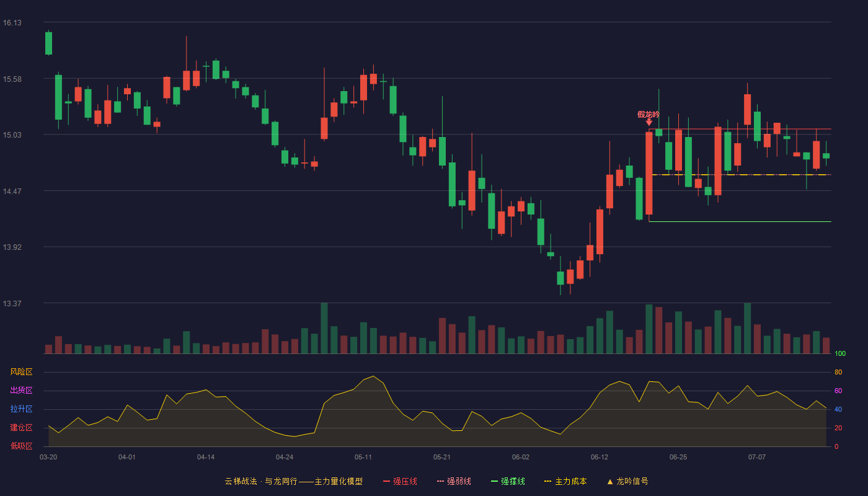Click the 低吸区 zone label
This screenshot has width=868, height=496.
click(21, 445)
